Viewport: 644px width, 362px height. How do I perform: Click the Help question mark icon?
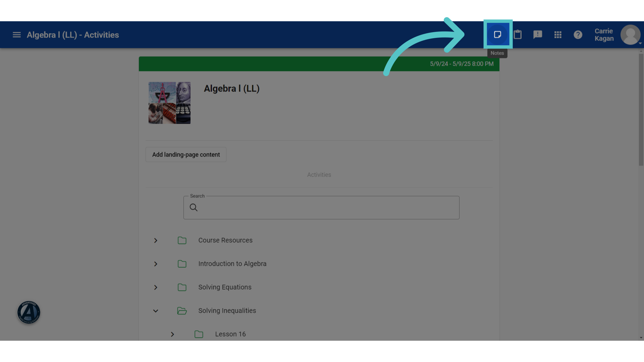pos(578,35)
